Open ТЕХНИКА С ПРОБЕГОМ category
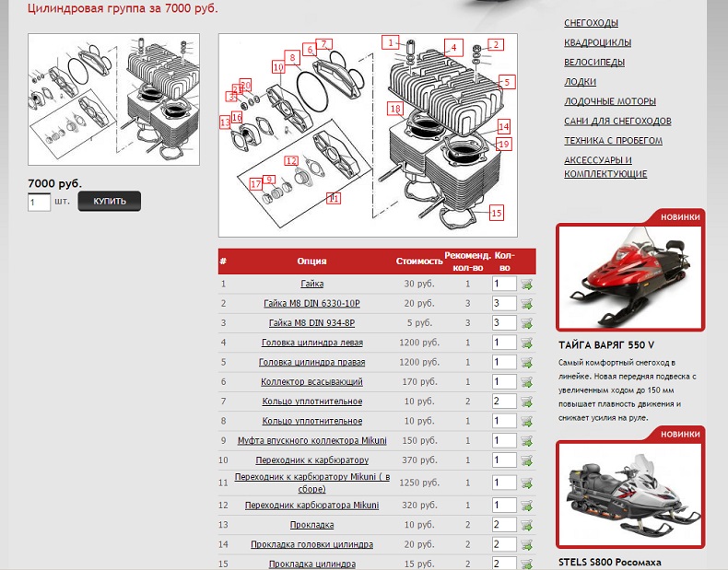728x570 pixels. click(x=614, y=141)
